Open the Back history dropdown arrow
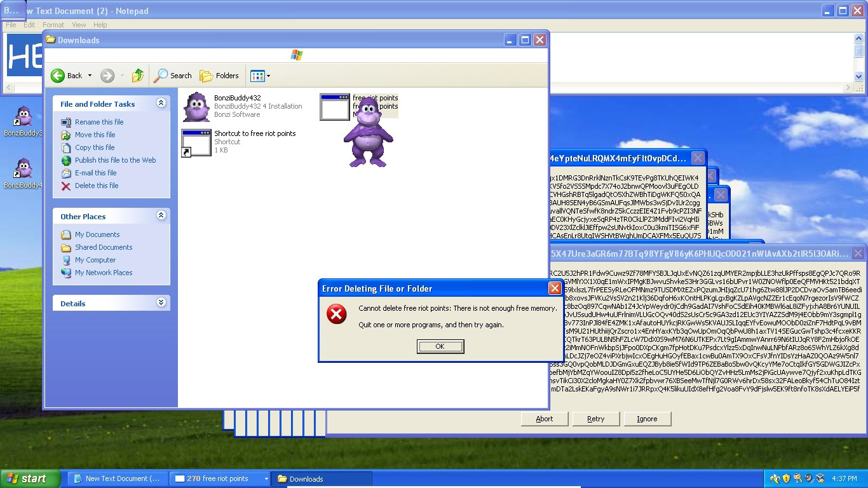 [90, 76]
